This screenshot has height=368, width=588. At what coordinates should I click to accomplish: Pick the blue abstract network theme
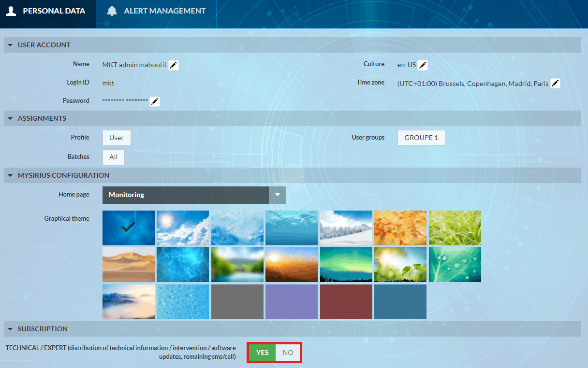pyautogui.click(x=183, y=265)
